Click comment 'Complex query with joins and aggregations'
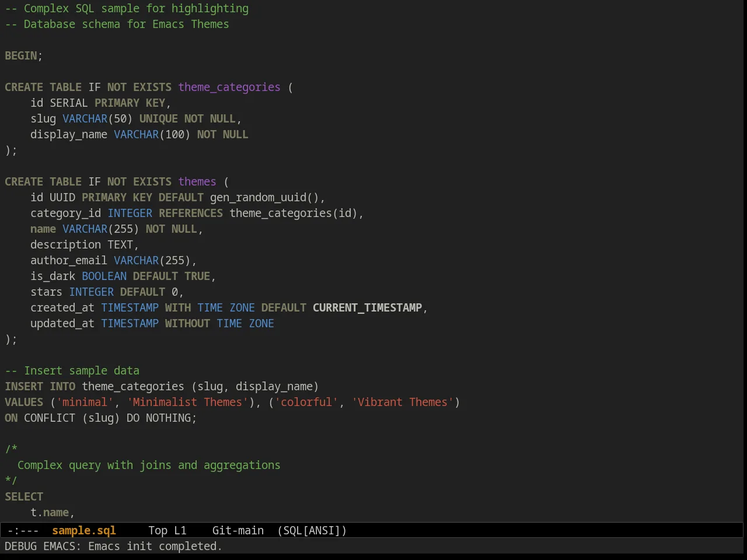747x560 pixels. pyautogui.click(x=149, y=465)
